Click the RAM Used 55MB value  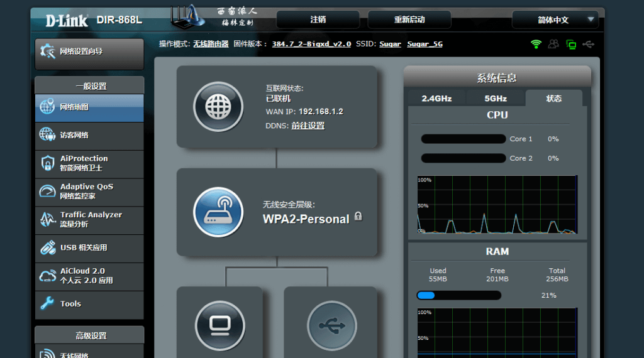438,279
